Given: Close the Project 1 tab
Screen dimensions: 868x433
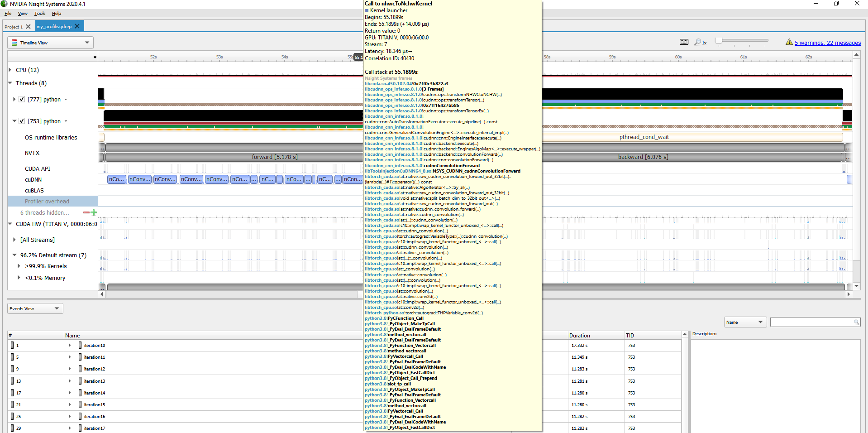Looking at the screenshot, I should pyautogui.click(x=28, y=27).
